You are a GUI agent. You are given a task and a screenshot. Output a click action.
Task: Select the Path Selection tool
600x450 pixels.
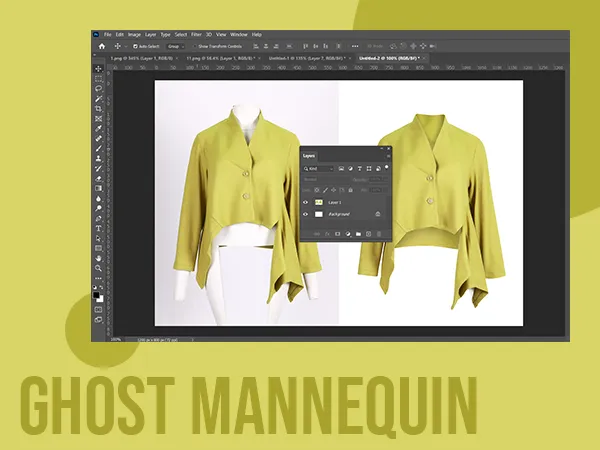tap(98, 238)
